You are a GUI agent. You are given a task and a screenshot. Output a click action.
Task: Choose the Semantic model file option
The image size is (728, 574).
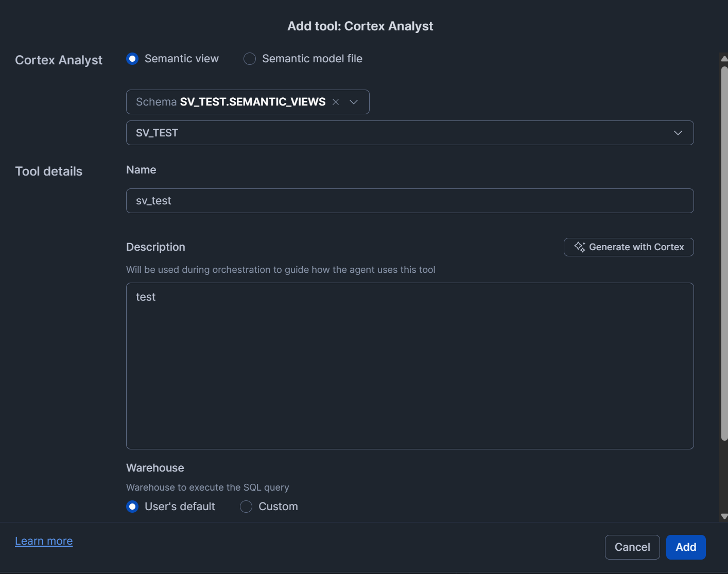[x=250, y=59]
